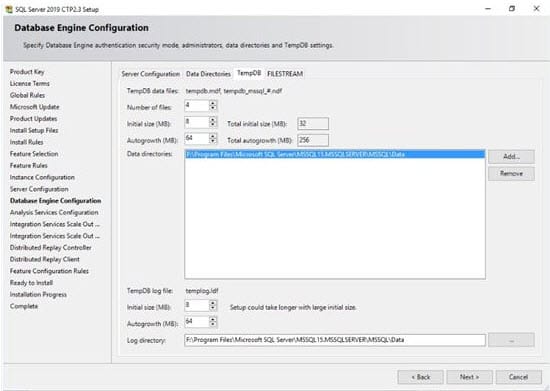Viewport: 550px width, 391px height.
Task: Click the Total autogrowth field
Action: click(313, 140)
